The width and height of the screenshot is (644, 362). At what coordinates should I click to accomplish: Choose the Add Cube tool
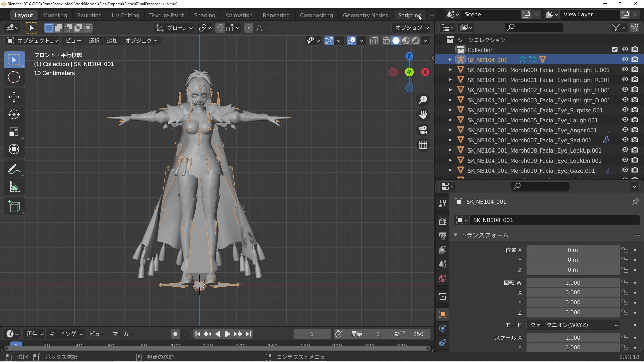14,206
